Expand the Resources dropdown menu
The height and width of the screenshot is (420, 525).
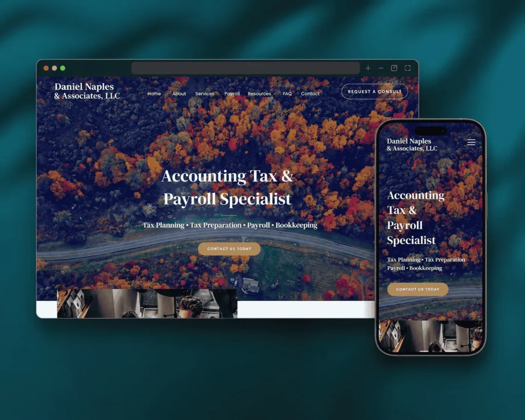(261, 93)
